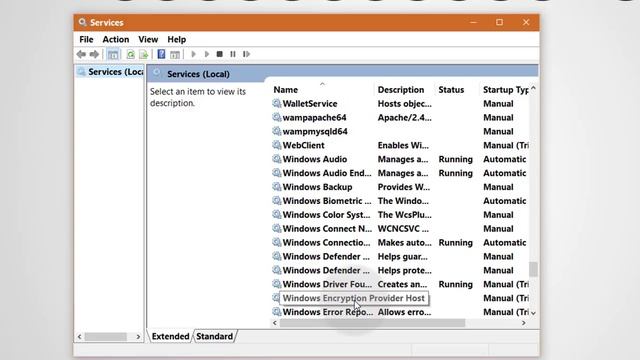The height and width of the screenshot is (360, 640).
Task: Click the 'Apache/2.4...' description cell
Action: click(404, 117)
